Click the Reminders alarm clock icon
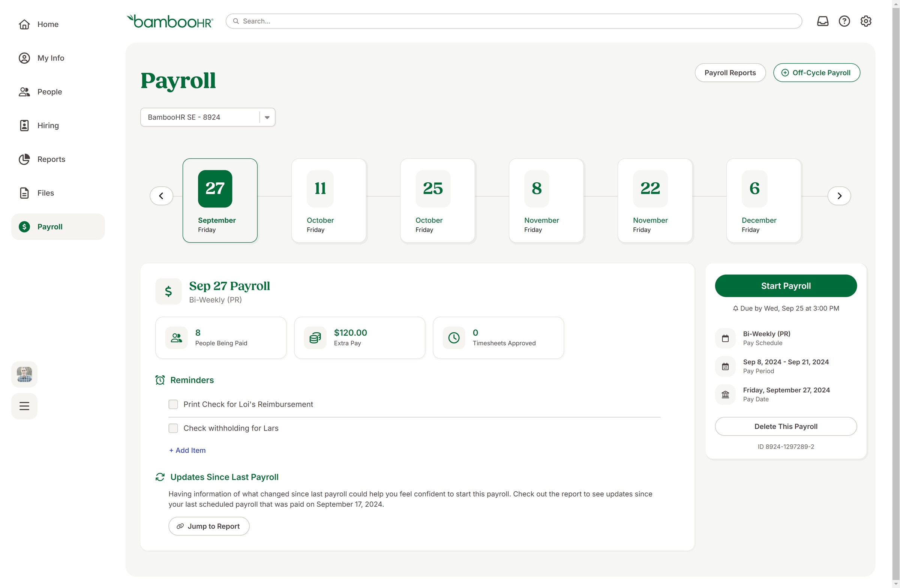 click(x=160, y=380)
